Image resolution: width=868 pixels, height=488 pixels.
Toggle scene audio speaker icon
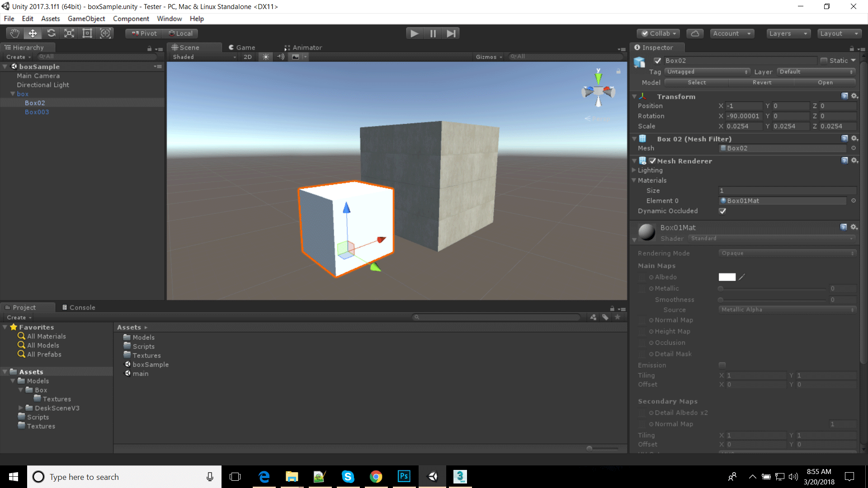click(x=281, y=57)
